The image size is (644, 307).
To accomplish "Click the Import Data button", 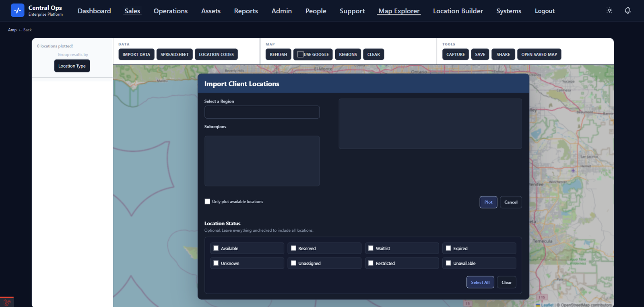I will pyautogui.click(x=136, y=54).
